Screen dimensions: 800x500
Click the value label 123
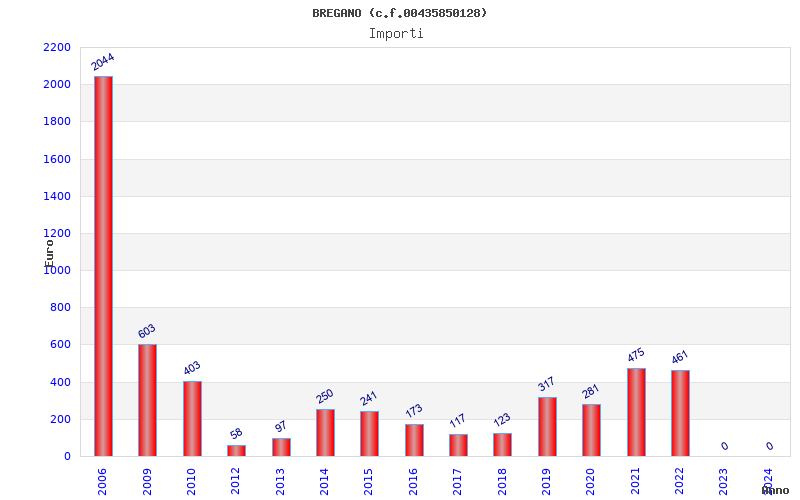pos(502,420)
